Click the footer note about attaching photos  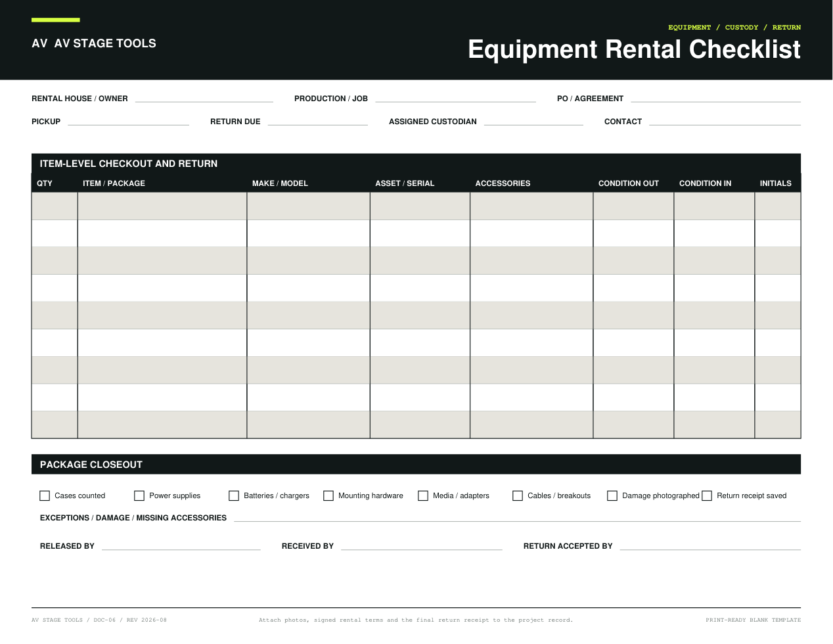coord(416,620)
